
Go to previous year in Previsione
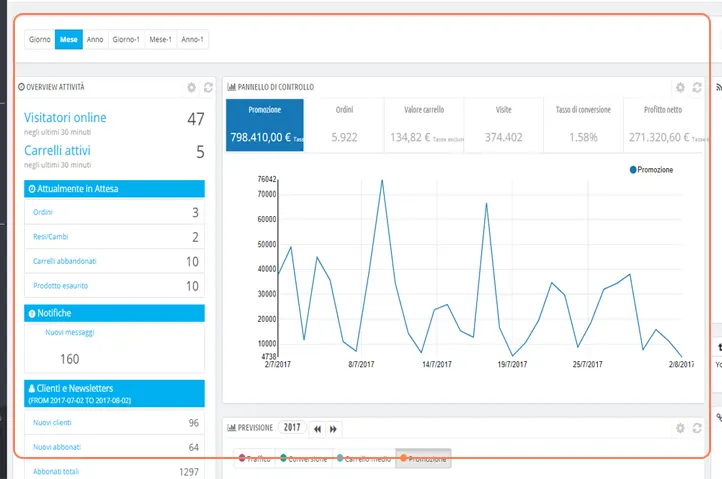click(317, 428)
